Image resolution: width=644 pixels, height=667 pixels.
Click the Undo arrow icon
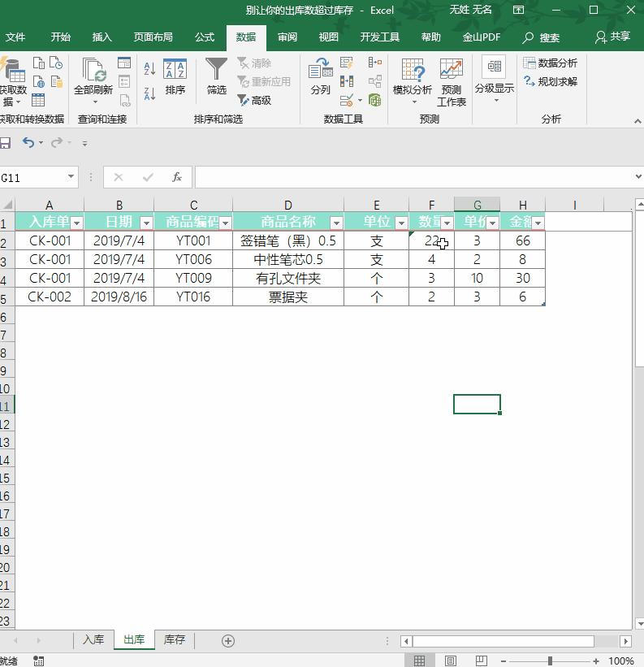pyautogui.click(x=28, y=142)
